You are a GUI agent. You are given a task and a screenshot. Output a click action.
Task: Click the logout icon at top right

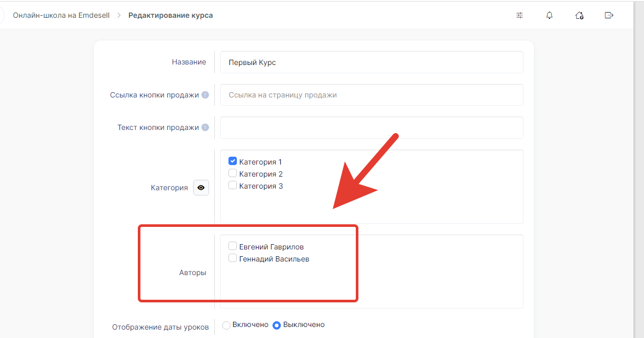tap(609, 15)
